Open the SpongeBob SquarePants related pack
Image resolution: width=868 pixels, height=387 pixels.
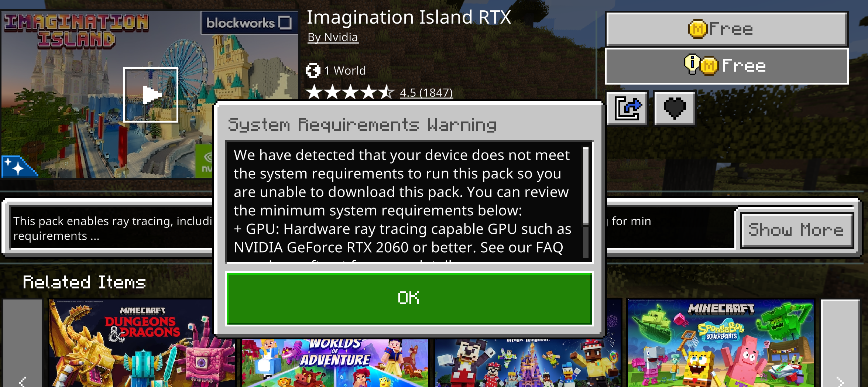[x=721, y=343]
